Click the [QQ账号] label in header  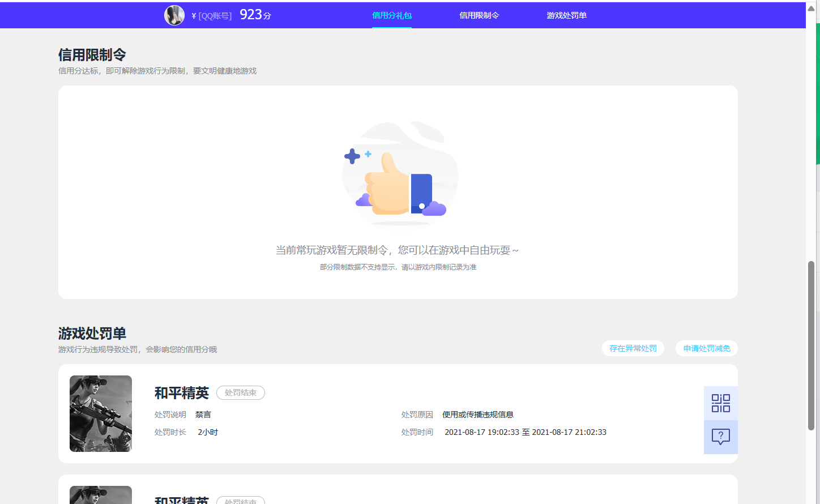tap(215, 16)
